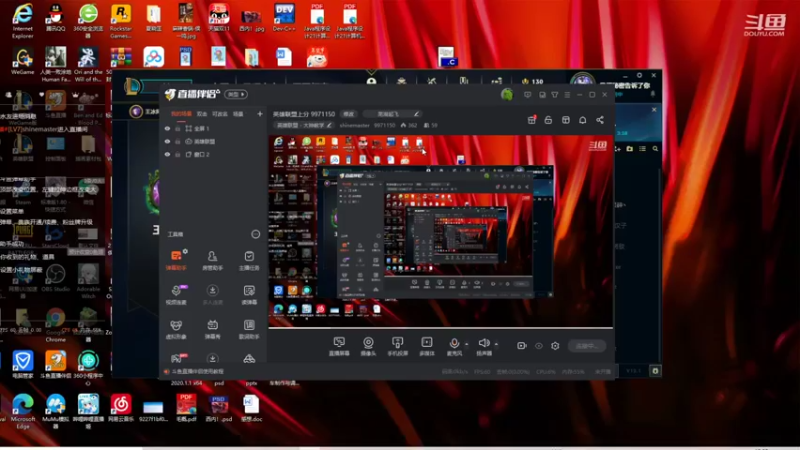The height and width of the screenshot is (450, 800).
Task: Click the League client logo behind
Action: [132, 86]
